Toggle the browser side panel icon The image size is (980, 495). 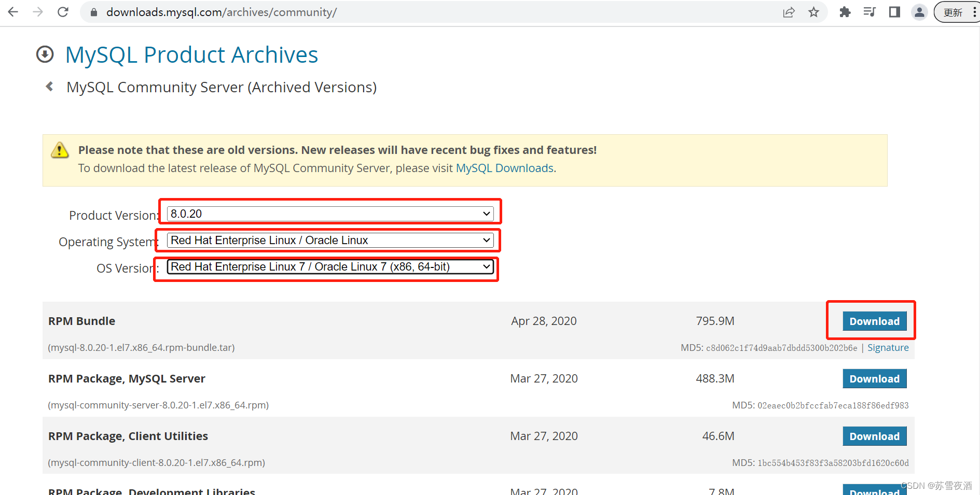pos(894,12)
